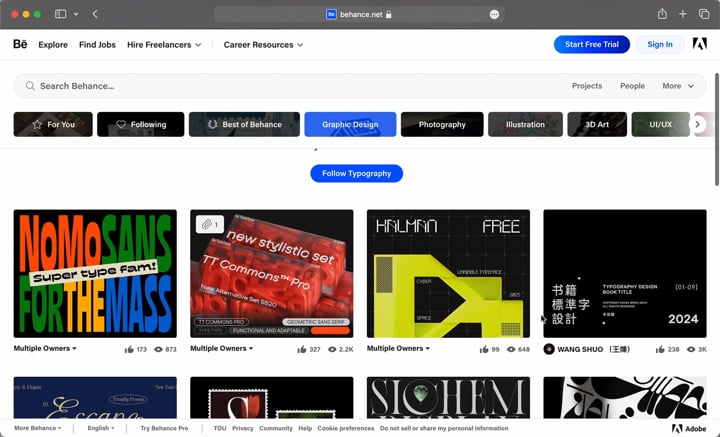Click the search magnifier icon
The image size is (720, 437).
point(30,86)
